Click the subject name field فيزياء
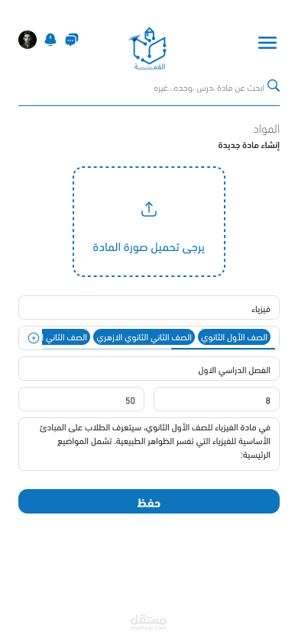 149,308
